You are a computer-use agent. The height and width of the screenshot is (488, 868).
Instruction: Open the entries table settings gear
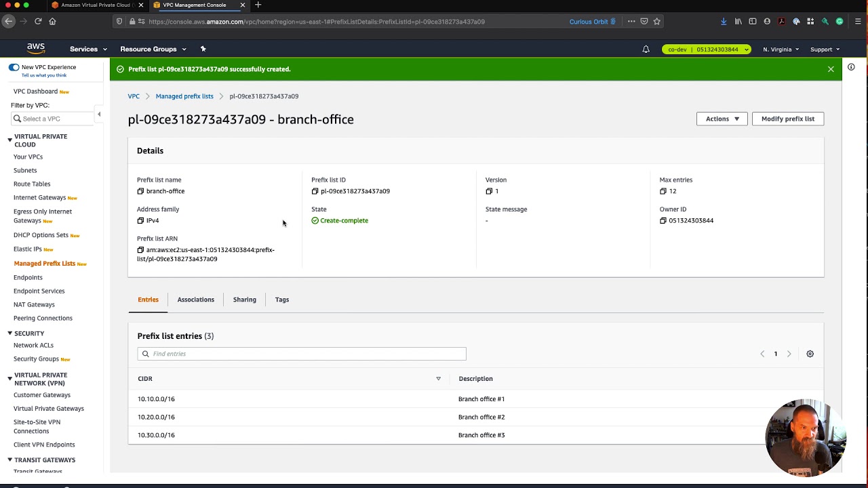click(810, 354)
